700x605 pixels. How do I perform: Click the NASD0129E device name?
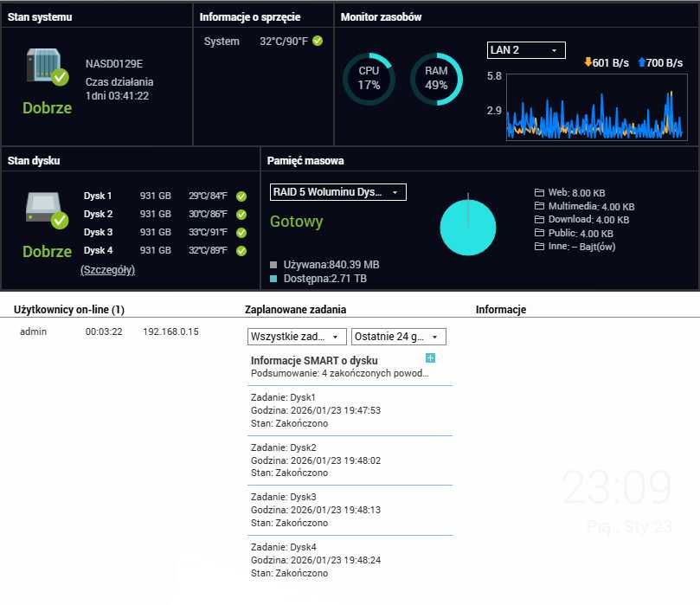(x=114, y=64)
